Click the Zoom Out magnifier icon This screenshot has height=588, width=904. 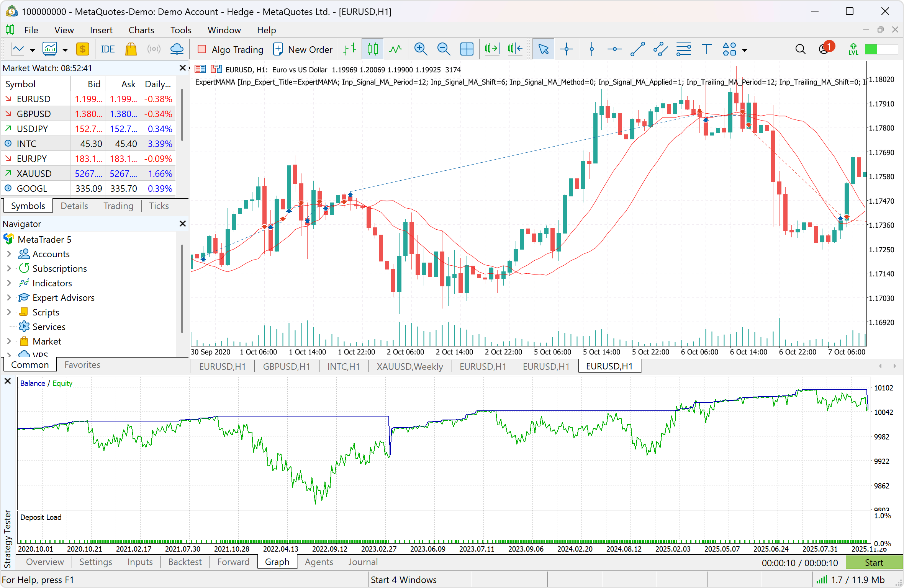point(444,49)
